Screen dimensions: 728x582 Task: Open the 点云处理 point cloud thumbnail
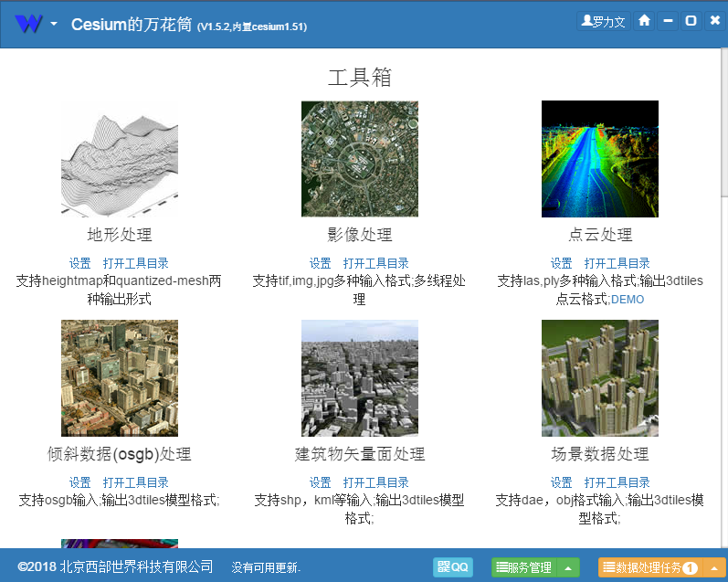[x=600, y=159]
